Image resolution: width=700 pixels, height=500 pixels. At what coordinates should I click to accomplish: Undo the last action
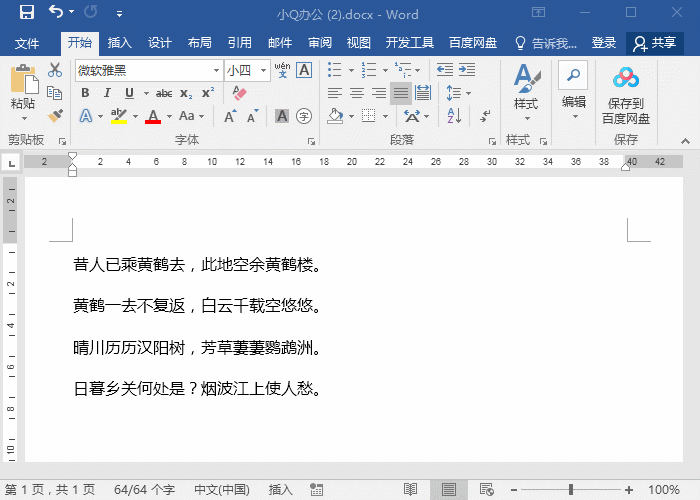point(56,12)
